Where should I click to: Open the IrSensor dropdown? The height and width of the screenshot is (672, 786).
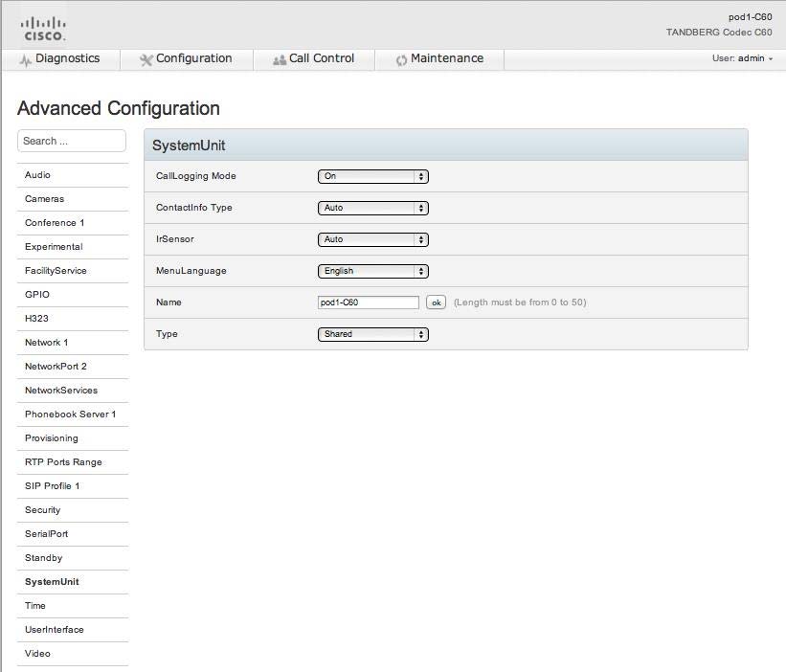coord(373,239)
